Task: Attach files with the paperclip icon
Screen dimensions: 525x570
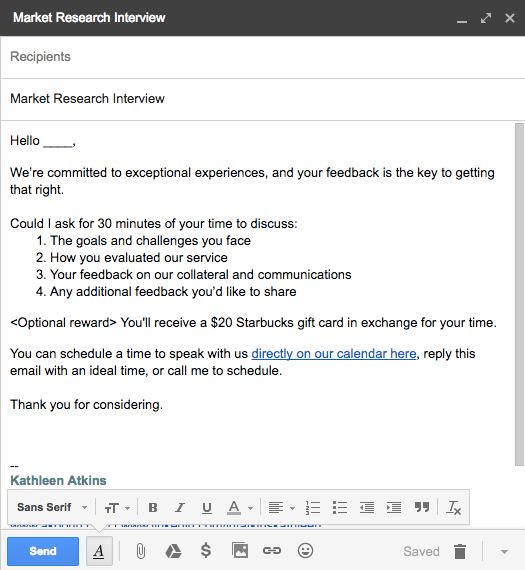Action: [141, 551]
